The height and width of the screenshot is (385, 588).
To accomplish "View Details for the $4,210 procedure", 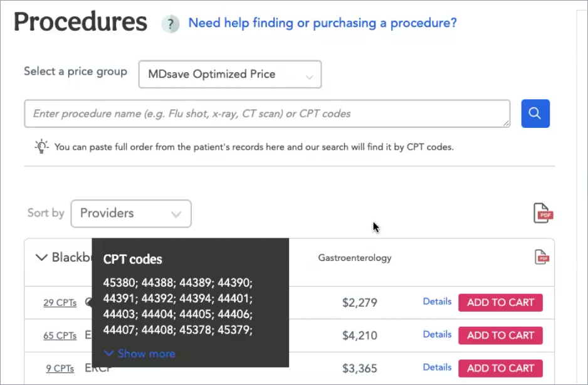I will coord(437,334).
